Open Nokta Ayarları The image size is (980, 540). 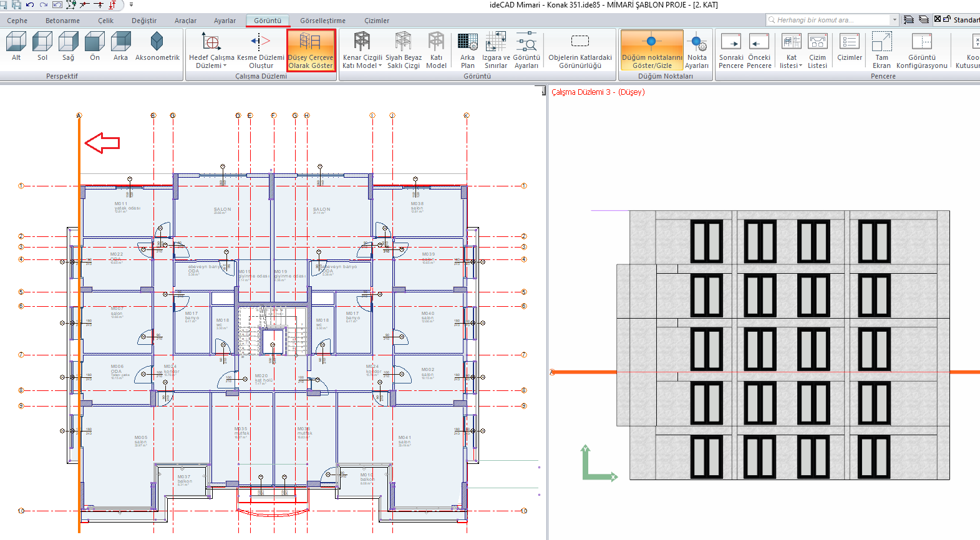click(697, 50)
